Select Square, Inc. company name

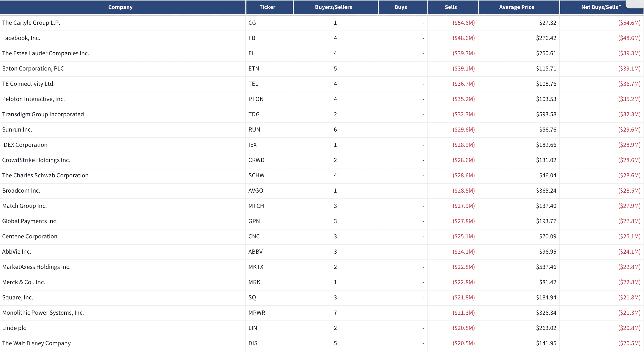[x=18, y=297]
